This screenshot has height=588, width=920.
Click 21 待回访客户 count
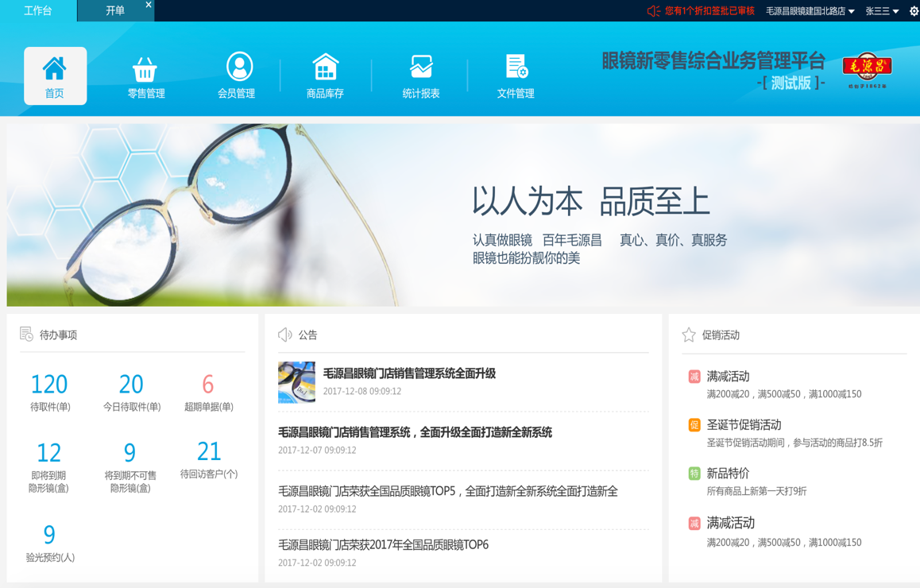(x=209, y=451)
